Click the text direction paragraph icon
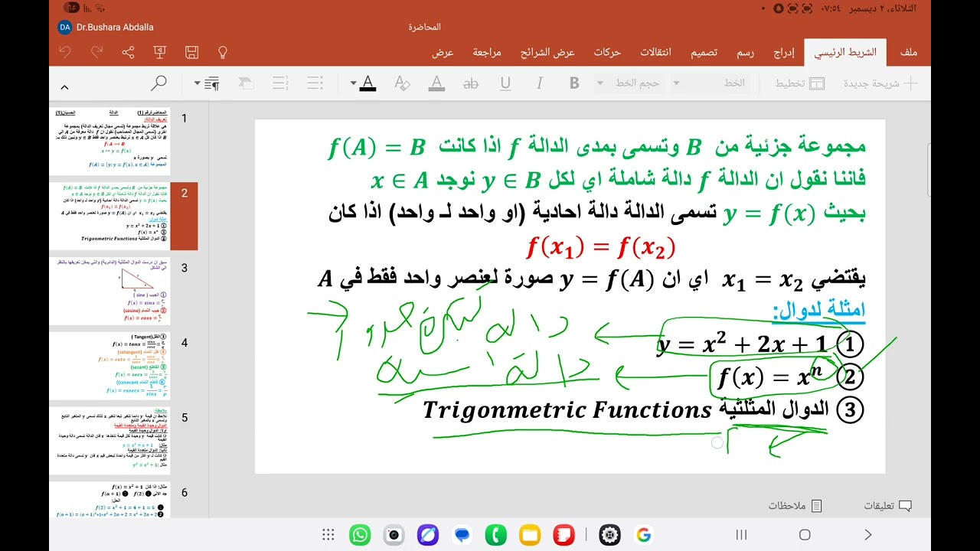This screenshot has width=980, height=551. pyautogui.click(x=212, y=83)
